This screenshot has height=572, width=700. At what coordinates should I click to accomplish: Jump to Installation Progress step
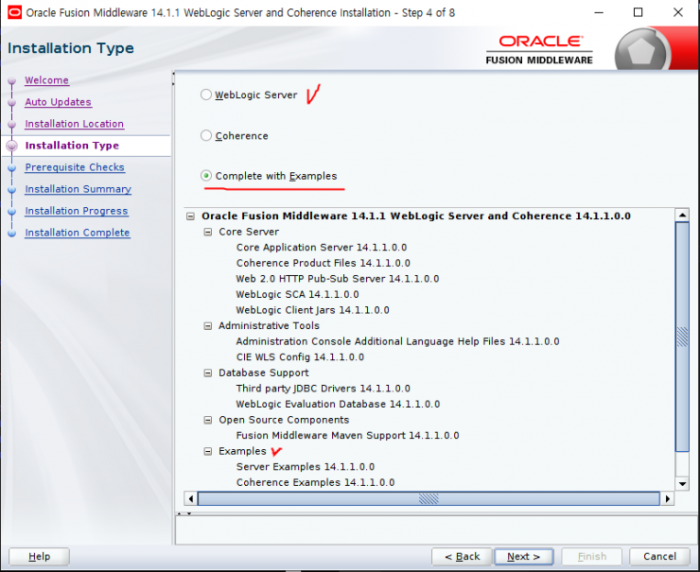tap(76, 211)
